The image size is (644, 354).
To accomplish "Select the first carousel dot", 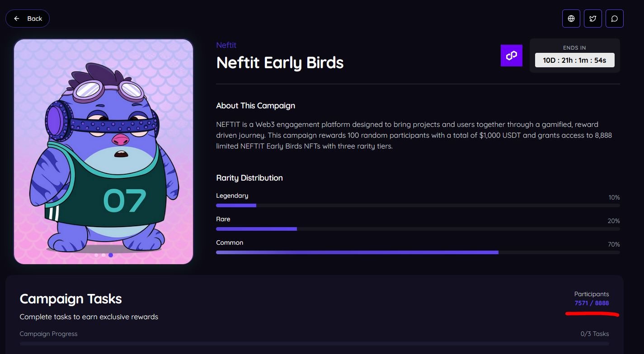I will 96,255.
